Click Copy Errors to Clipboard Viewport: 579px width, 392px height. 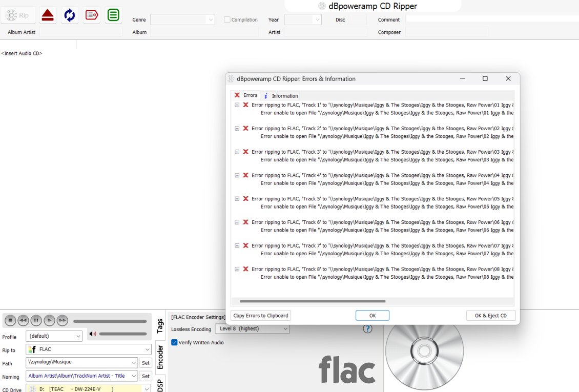[261, 316]
